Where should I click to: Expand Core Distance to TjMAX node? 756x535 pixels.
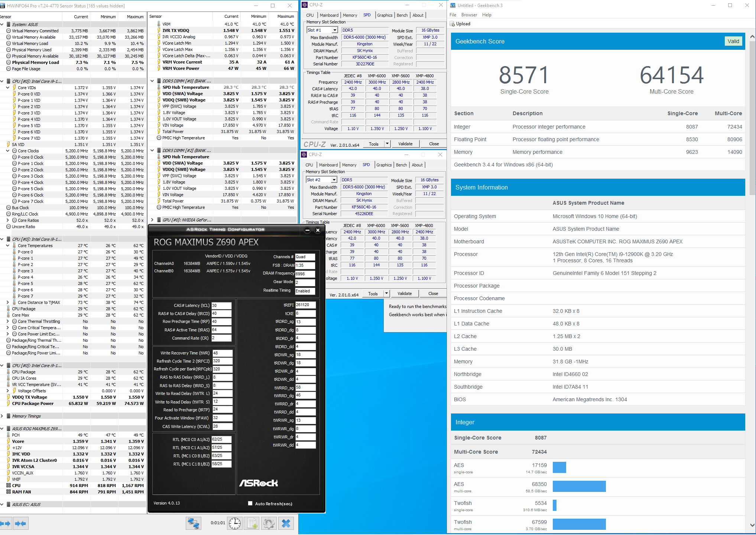tap(7, 302)
